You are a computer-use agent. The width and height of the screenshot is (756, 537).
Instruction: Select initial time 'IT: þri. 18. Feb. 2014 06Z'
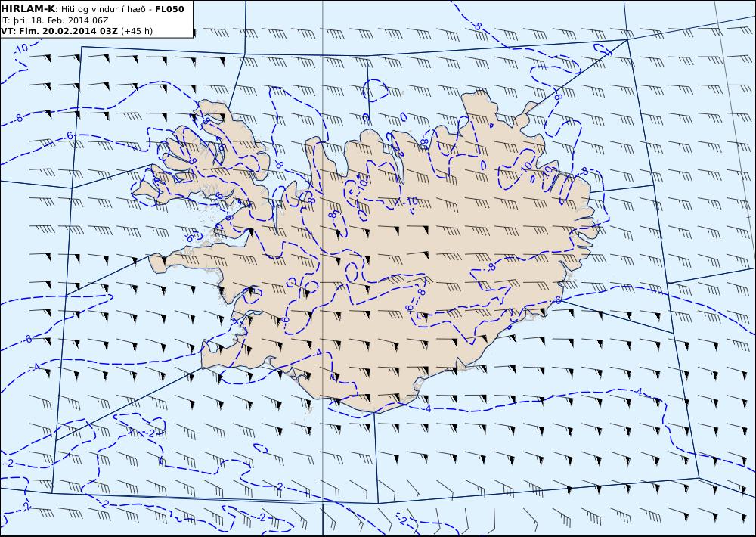(54, 20)
